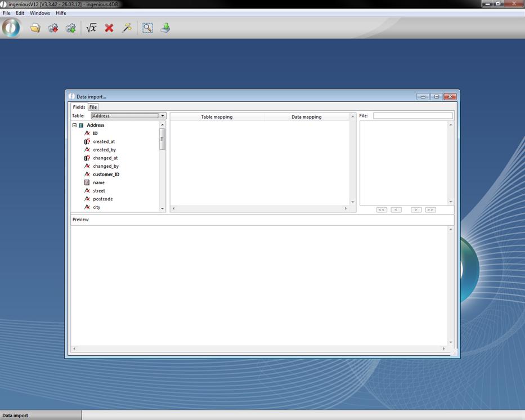Switch to the File tab
This screenshot has width=525, height=420.
pyautogui.click(x=93, y=107)
